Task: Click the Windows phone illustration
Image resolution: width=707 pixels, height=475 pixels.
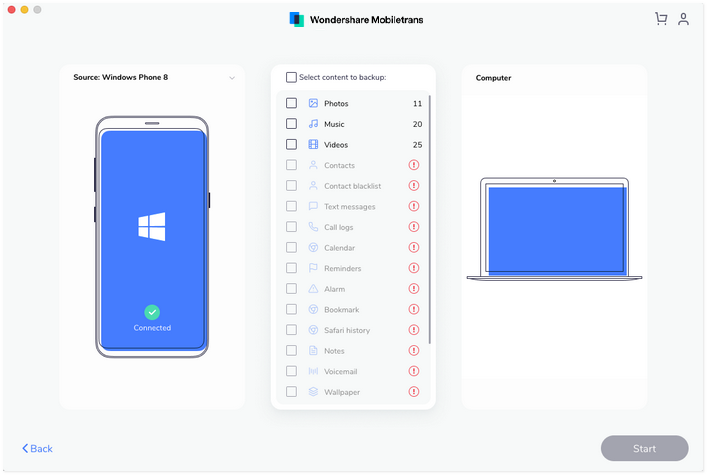Action: [x=152, y=237]
